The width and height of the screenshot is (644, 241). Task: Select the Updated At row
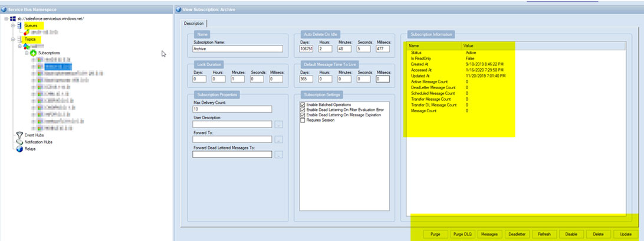516,76
